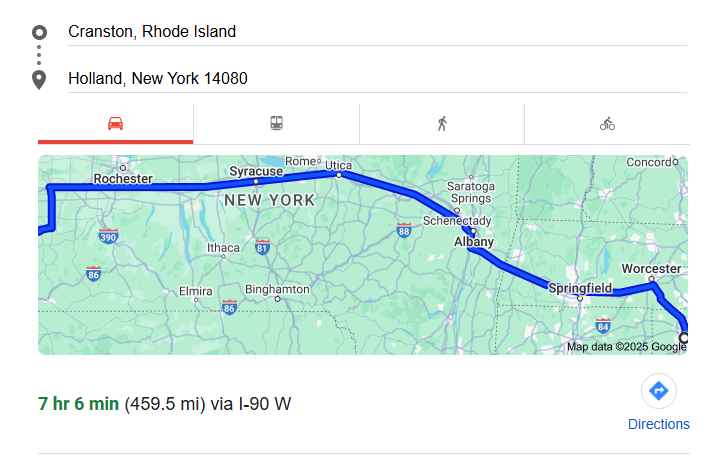Click the Worcester label on the map
This screenshot has height=472, width=718.
point(651,269)
